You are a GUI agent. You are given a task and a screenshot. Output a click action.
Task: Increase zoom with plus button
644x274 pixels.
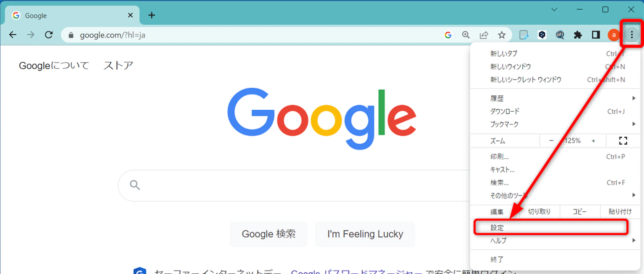[x=593, y=141]
